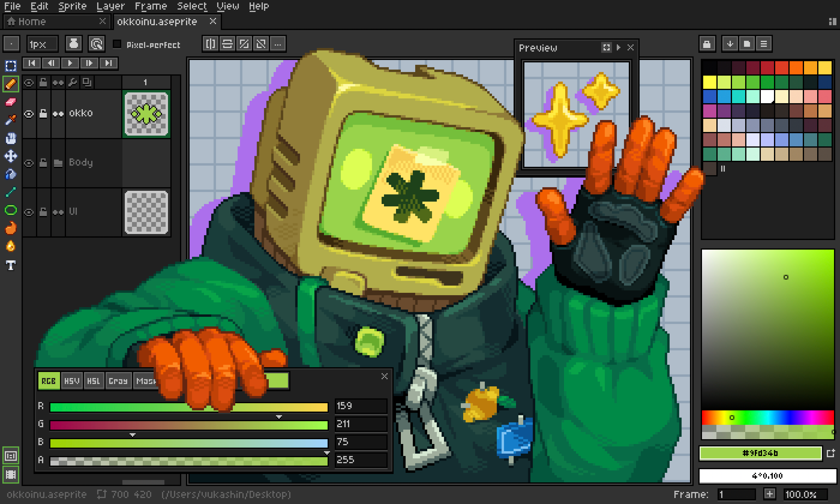Click the status bar Frame number field

pos(736,494)
